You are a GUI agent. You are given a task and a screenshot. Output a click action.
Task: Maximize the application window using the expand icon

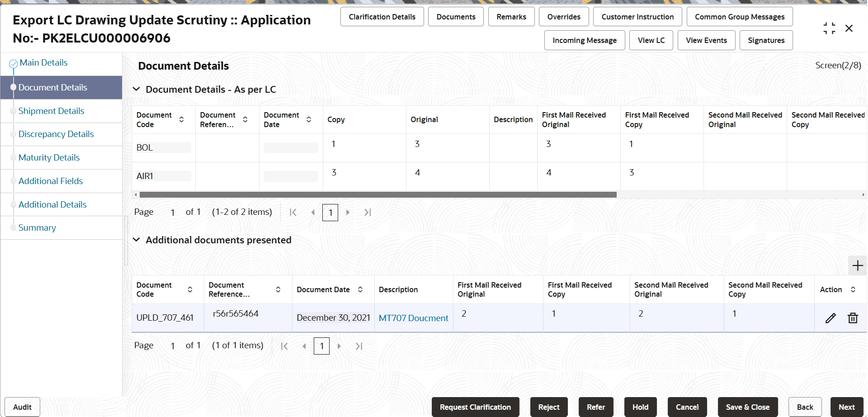829,28
